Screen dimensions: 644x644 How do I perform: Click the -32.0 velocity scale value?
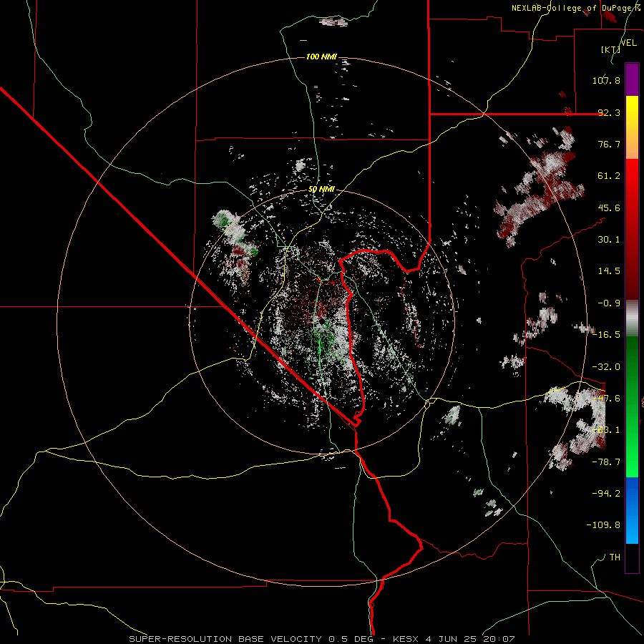coord(606,367)
